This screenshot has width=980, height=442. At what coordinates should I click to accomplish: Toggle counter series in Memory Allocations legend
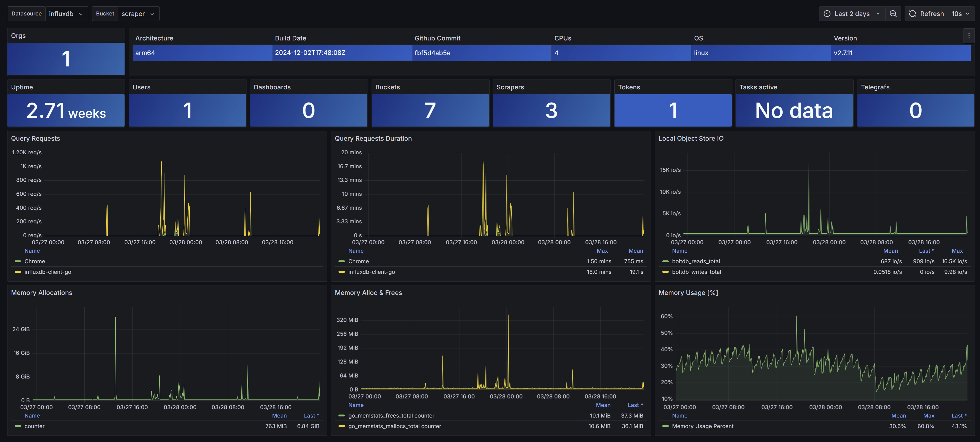[34, 426]
